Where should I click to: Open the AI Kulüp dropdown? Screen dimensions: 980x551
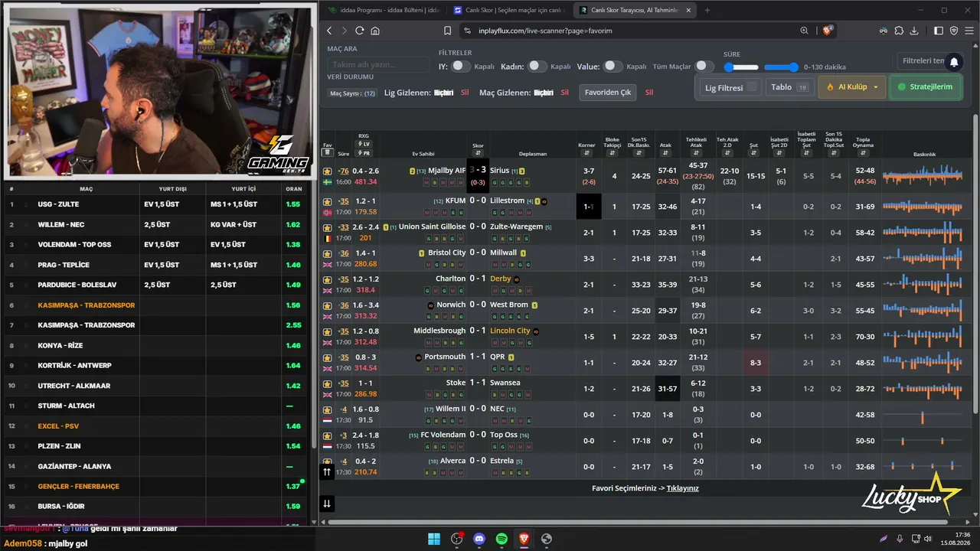852,87
